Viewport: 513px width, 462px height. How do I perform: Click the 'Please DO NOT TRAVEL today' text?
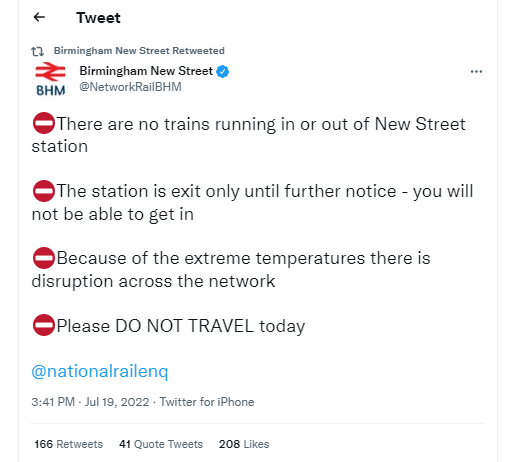click(181, 326)
